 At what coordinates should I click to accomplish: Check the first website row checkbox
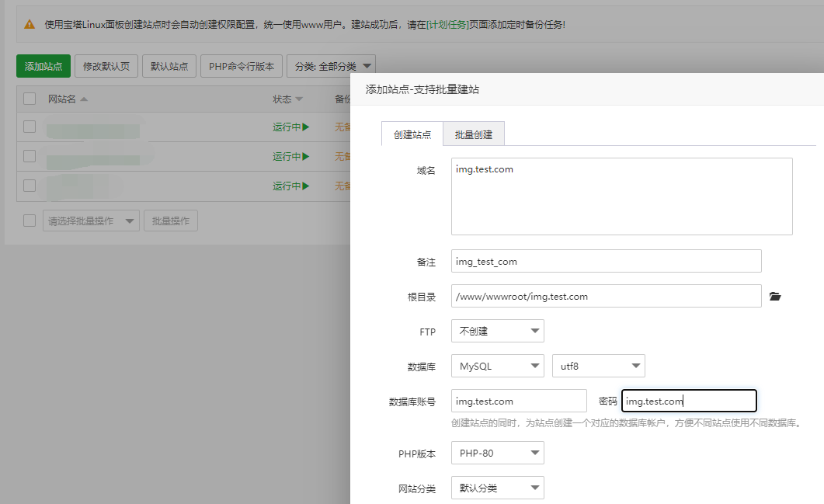click(x=29, y=127)
